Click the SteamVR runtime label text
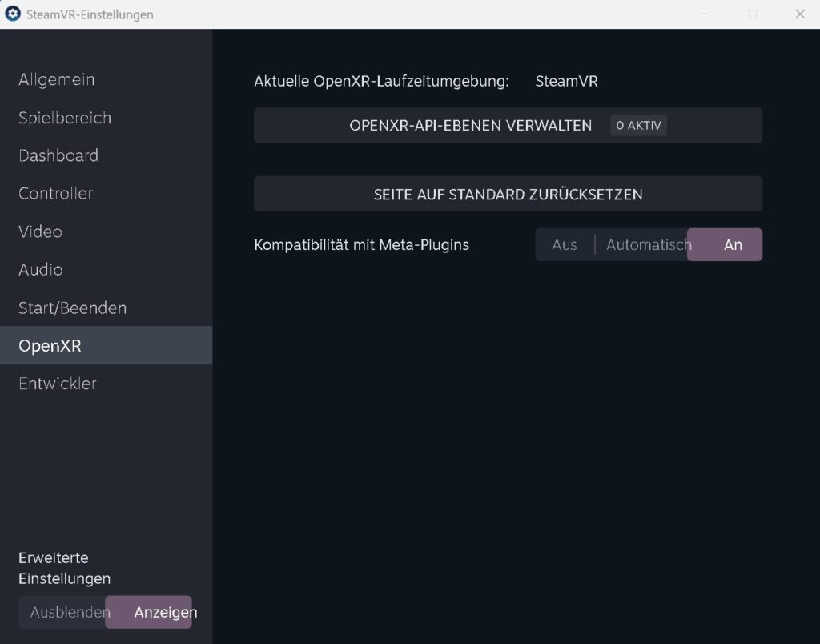This screenshot has height=644, width=820. tap(566, 81)
